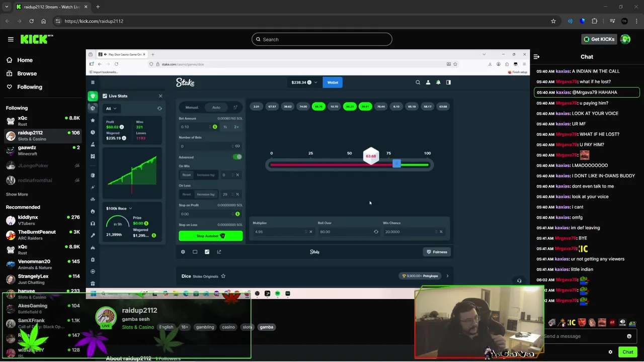Open Stake game settings gear
Viewport: 644px width, 362px height.
point(183,252)
